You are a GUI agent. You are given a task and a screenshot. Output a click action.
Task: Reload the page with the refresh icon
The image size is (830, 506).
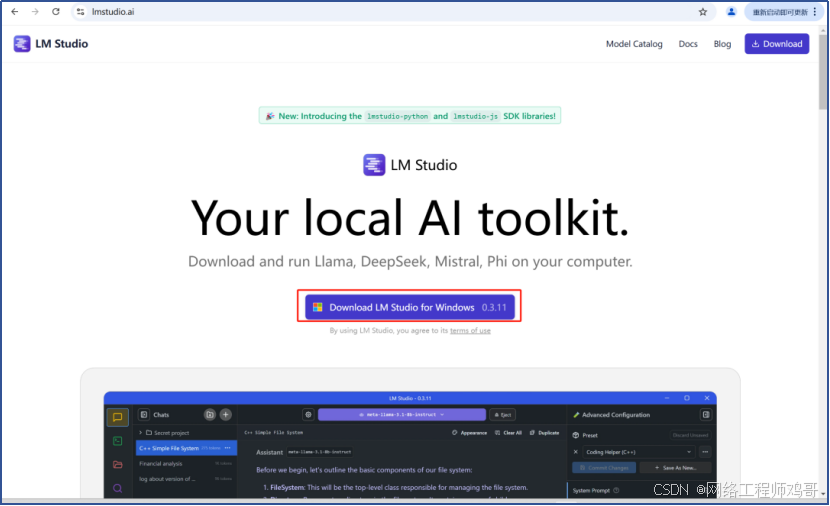tap(56, 12)
